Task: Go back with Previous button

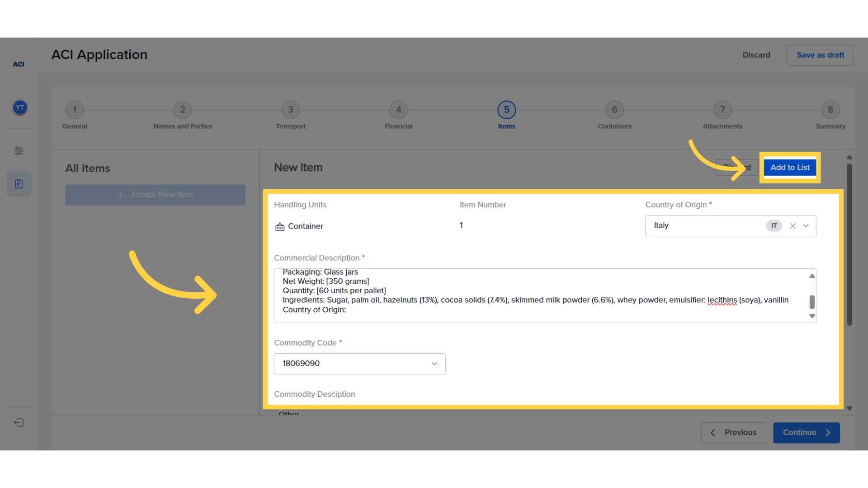Action: coord(733,432)
